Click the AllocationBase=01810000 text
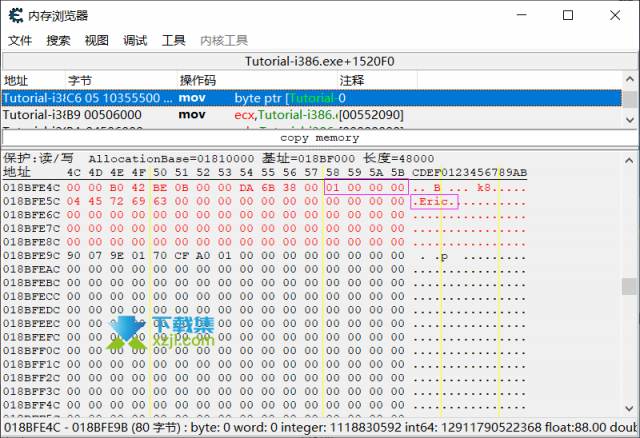The image size is (640, 438). tap(171, 158)
